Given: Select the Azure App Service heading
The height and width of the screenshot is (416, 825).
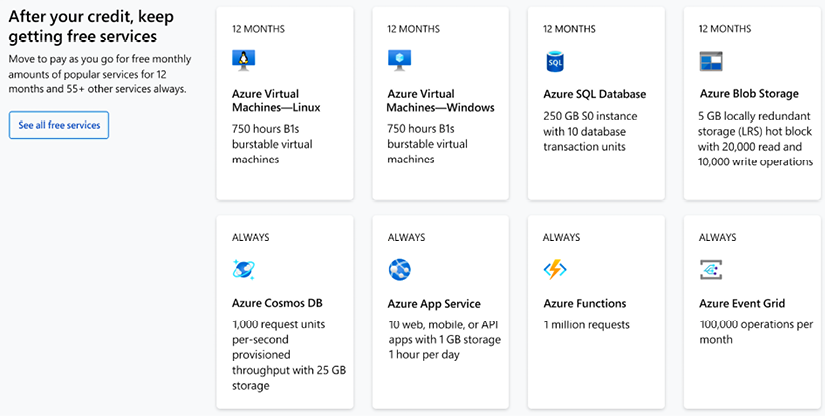Looking at the screenshot, I should click(434, 304).
